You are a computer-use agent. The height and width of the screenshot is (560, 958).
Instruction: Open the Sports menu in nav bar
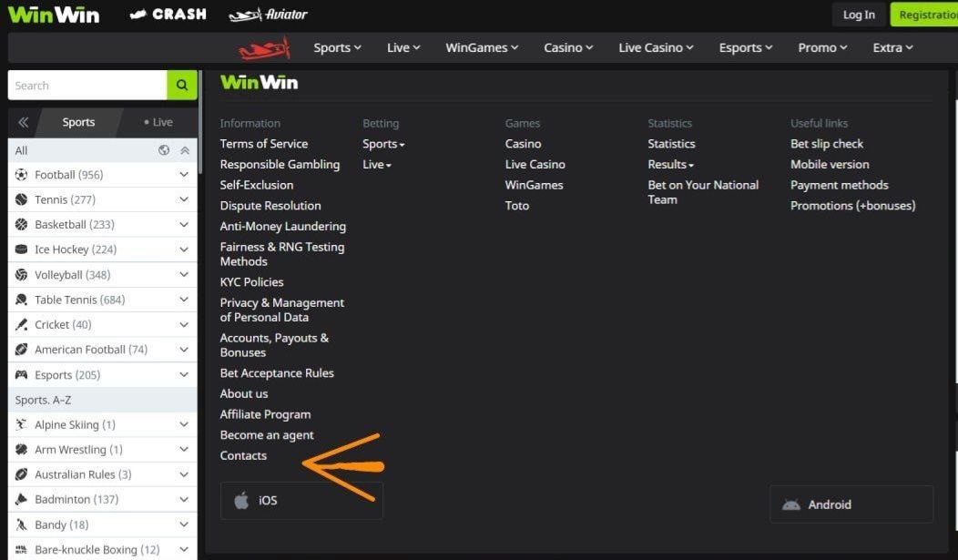point(337,47)
